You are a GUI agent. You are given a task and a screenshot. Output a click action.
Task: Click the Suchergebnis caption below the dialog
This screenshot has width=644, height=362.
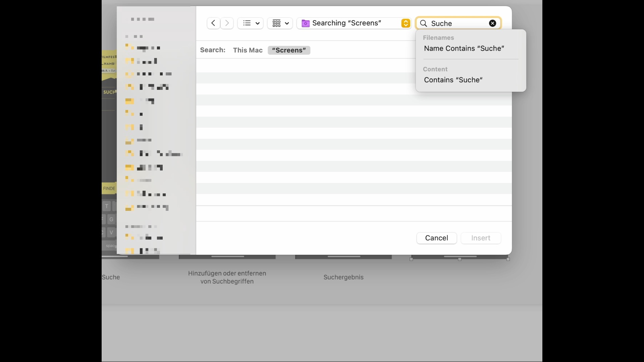[x=343, y=277]
